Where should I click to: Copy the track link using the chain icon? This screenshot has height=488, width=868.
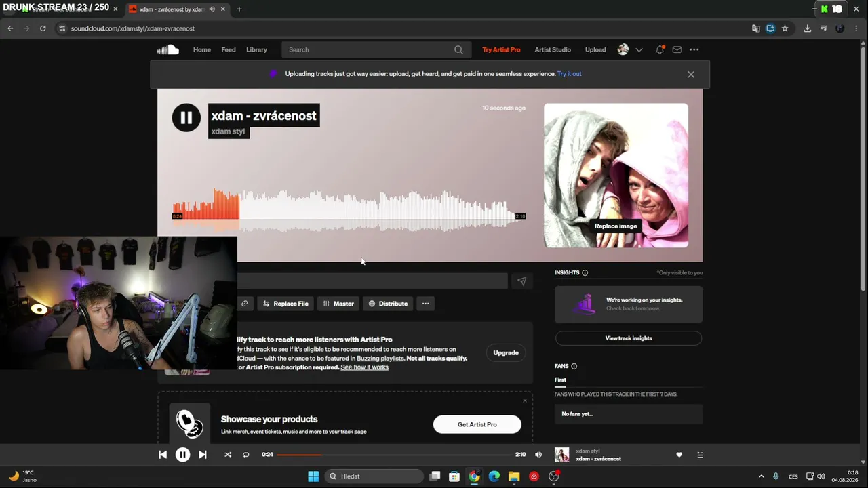click(245, 304)
